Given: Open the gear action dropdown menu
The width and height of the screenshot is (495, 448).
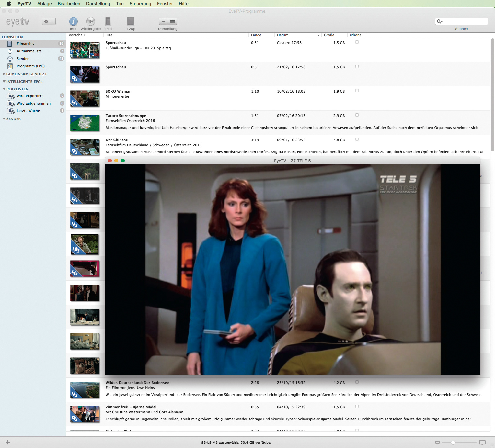Looking at the screenshot, I should pyautogui.click(x=49, y=21).
